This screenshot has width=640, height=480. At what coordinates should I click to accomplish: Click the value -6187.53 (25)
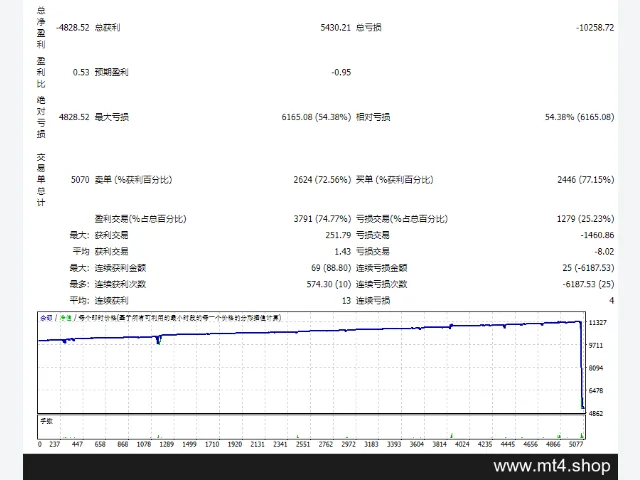tap(588, 284)
